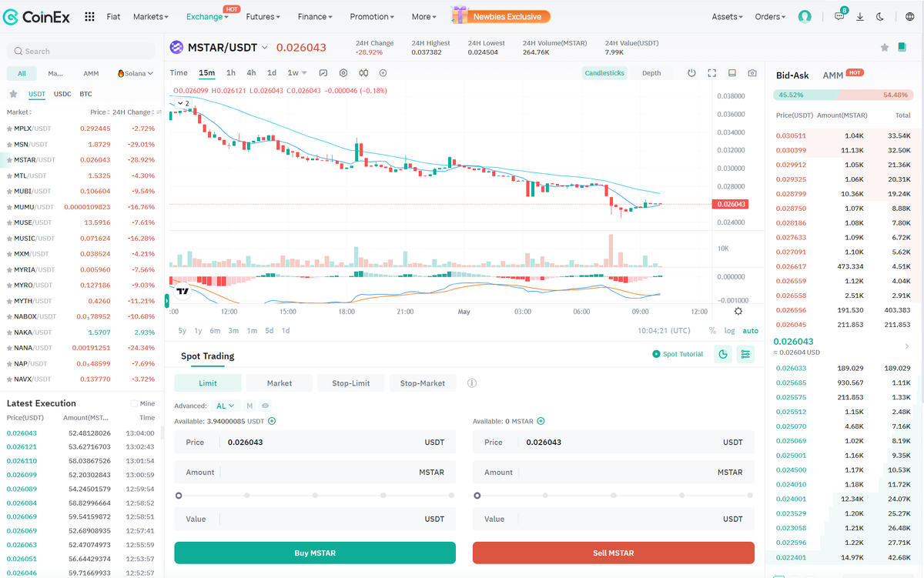The image size is (924, 578).
Task: Click the sell amount percentage slider handle
Action: click(x=477, y=496)
